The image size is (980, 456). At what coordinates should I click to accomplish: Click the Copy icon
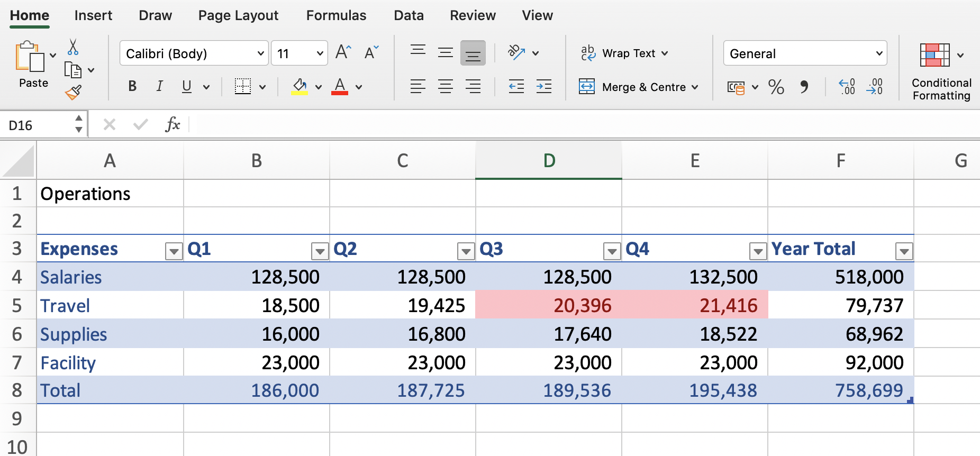tap(72, 70)
